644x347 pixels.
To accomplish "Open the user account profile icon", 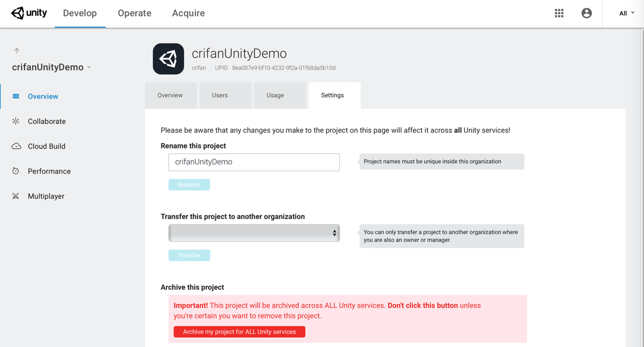I will click(x=586, y=14).
